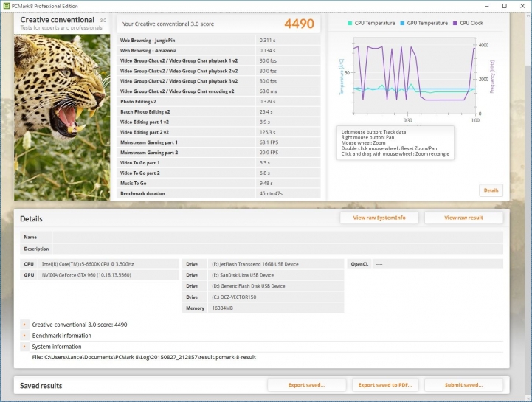The height and width of the screenshot is (402, 532).
Task: Click the Name input field
Action: (277, 237)
